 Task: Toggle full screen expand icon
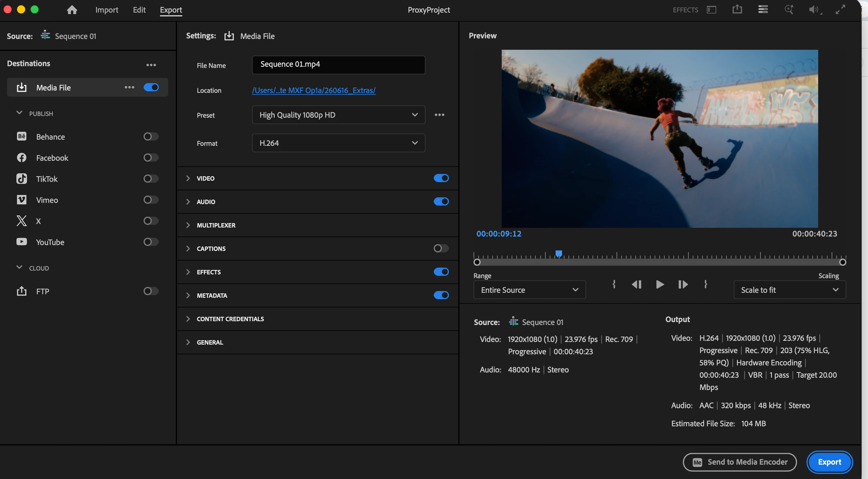coord(840,9)
